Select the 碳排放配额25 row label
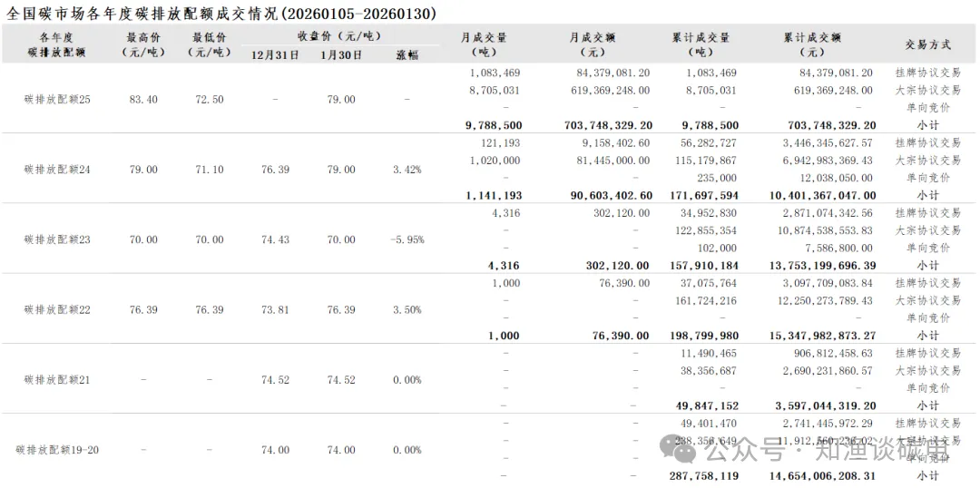Screen dimensions: 980x488 click(57, 99)
